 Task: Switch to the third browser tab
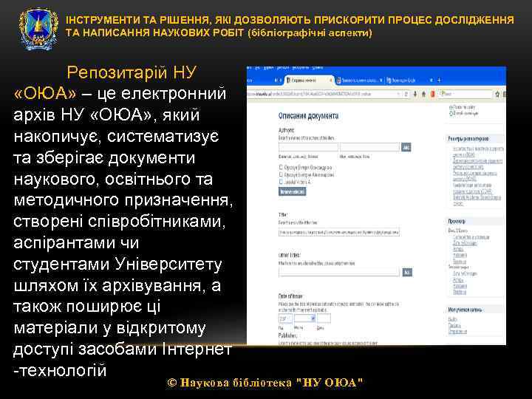pos(410,80)
